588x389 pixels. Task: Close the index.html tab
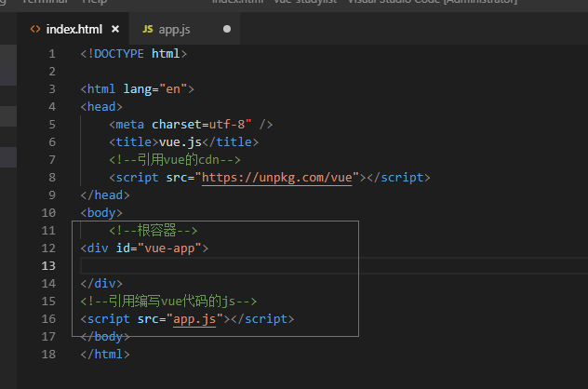click(114, 30)
